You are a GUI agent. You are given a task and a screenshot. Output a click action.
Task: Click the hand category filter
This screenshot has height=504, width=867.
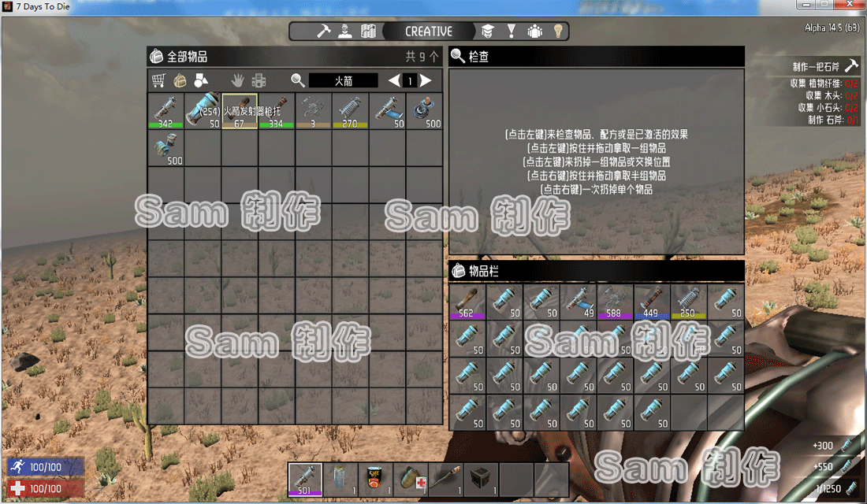pos(238,80)
